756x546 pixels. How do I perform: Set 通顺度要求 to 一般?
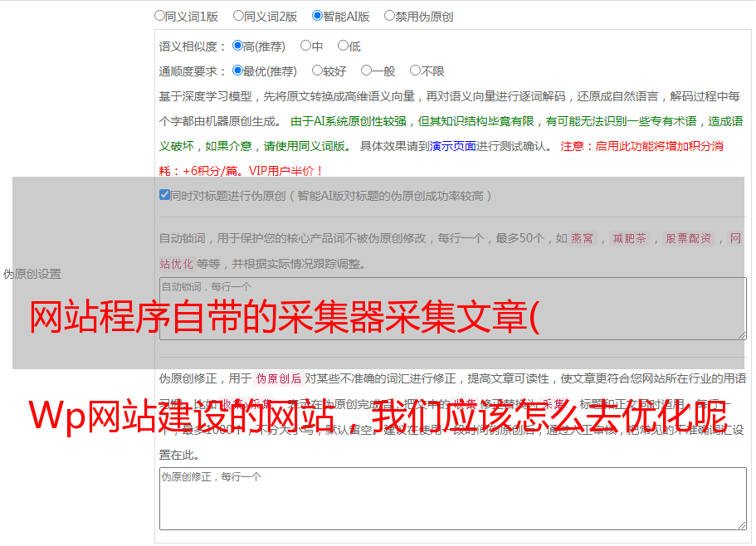tap(367, 71)
